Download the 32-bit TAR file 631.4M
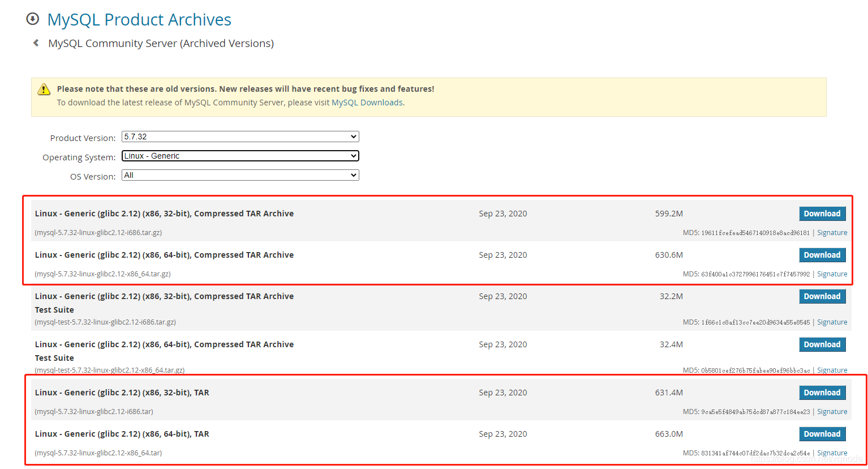The image size is (868, 469). (822, 393)
